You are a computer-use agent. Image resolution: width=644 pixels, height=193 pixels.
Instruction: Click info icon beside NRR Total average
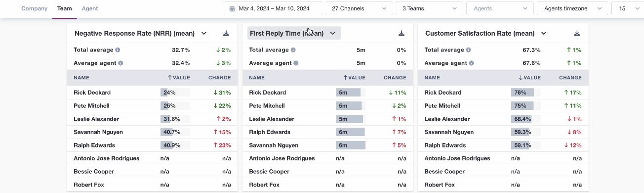118,50
